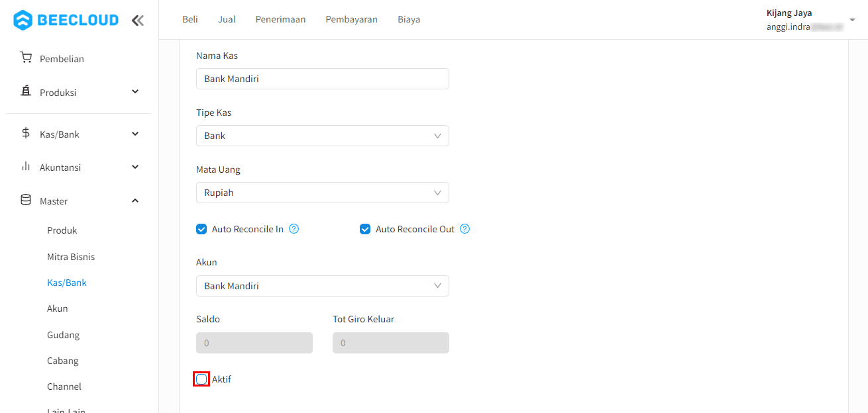Image resolution: width=868 pixels, height=413 pixels.
Task: Go to Channel under Master
Action: [64, 387]
